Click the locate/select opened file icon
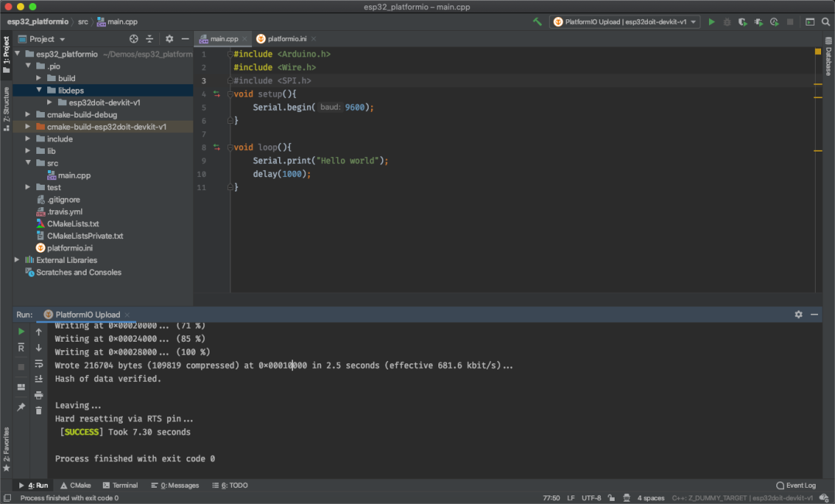The height and width of the screenshot is (504, 835). coord(134,39)
